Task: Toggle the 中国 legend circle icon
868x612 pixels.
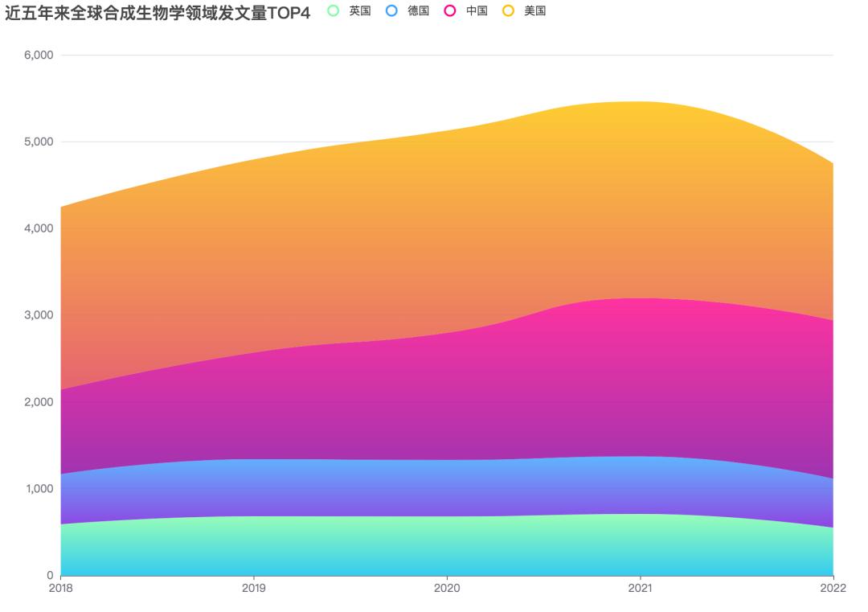Action: [x=450, y=10]
